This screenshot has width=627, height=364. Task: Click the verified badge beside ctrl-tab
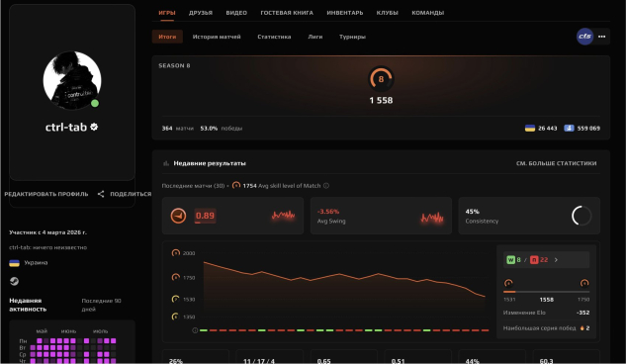(x=94, y=127)
